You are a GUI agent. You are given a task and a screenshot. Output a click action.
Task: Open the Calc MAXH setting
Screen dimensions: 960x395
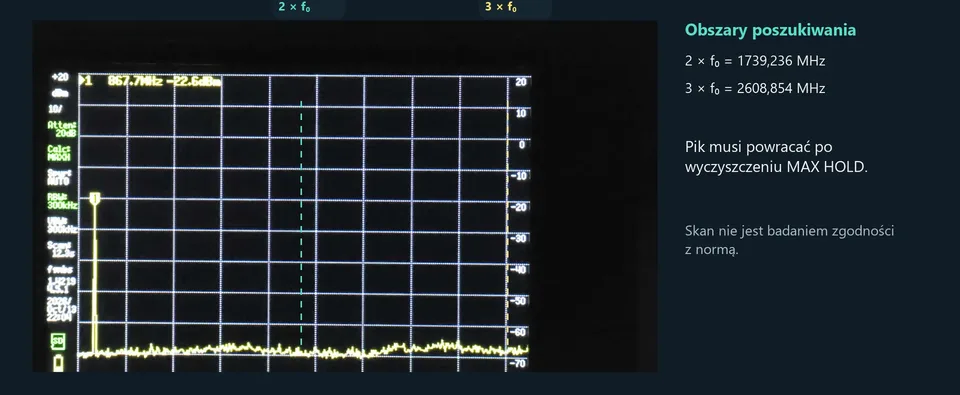59,153
